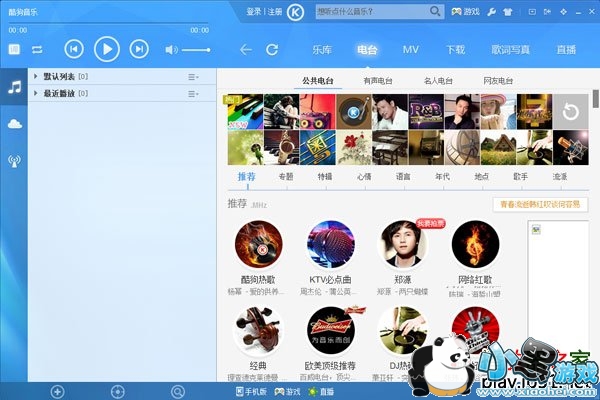
Task: Switch to the 下载 download tab
Action: (x=455, y=50)
